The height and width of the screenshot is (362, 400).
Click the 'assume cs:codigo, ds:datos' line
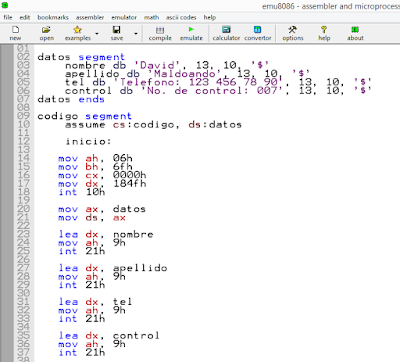click(x=153, y=125)
